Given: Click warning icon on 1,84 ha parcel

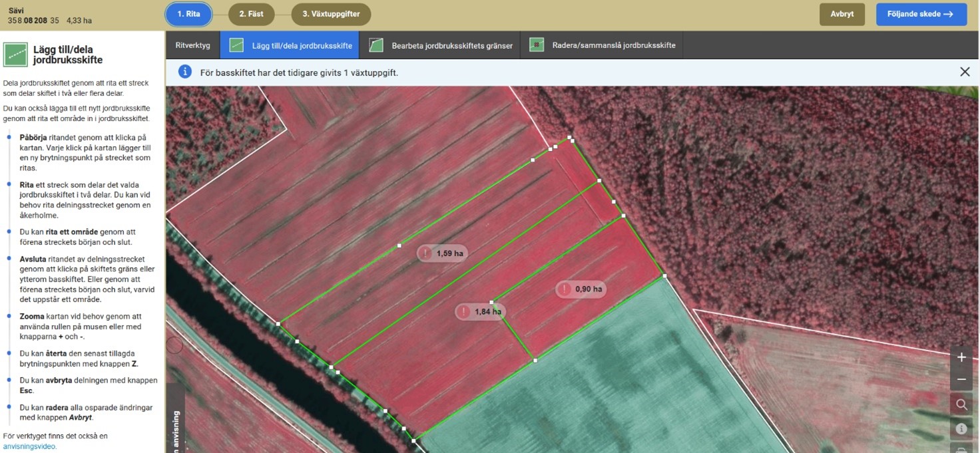Looking at the screenshot, I should point(464,311).
